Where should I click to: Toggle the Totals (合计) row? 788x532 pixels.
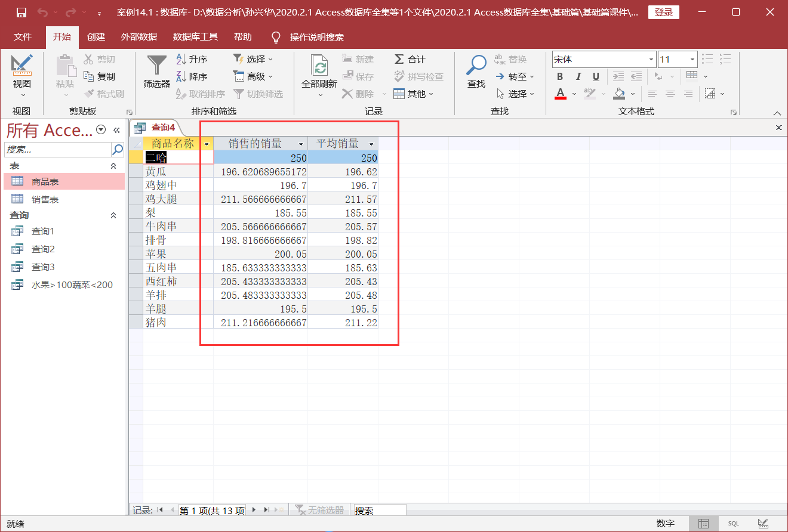(x=410, y=59)
